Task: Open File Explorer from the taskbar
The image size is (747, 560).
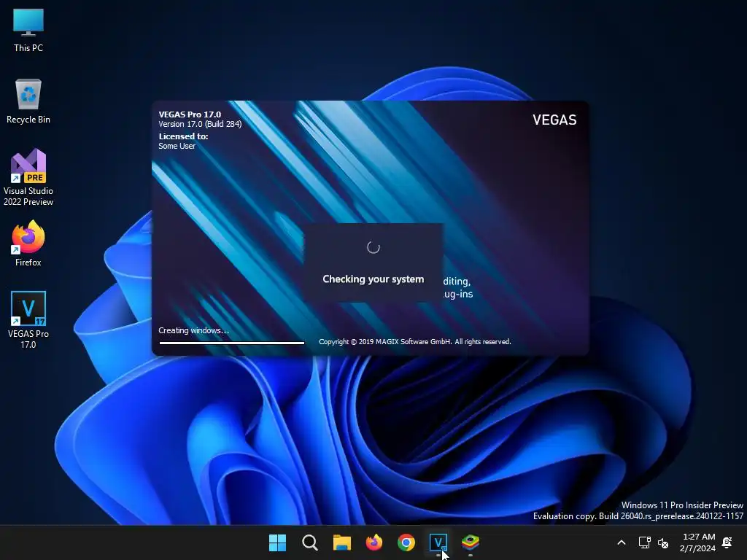Action: pyautogui.click(x=341, y=542)
